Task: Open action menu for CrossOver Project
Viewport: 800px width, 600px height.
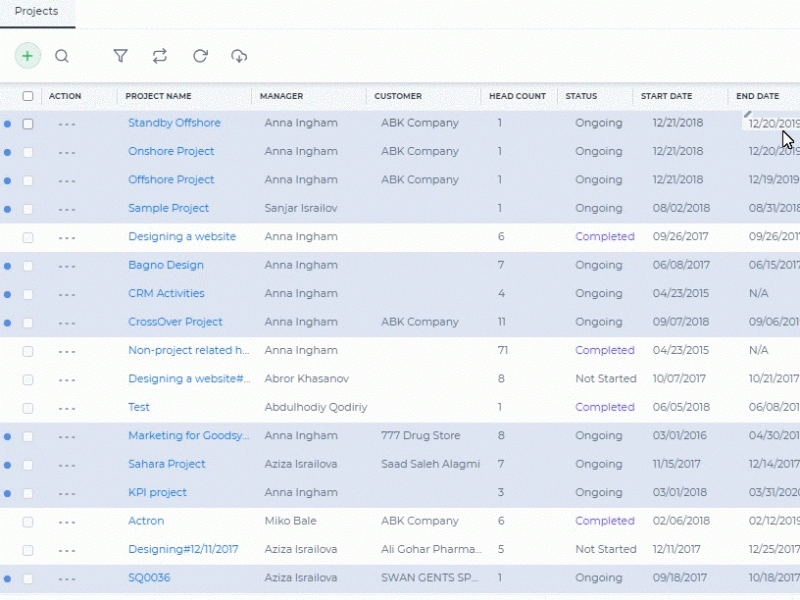Action: pyautogui.click(x=67, y=323)
